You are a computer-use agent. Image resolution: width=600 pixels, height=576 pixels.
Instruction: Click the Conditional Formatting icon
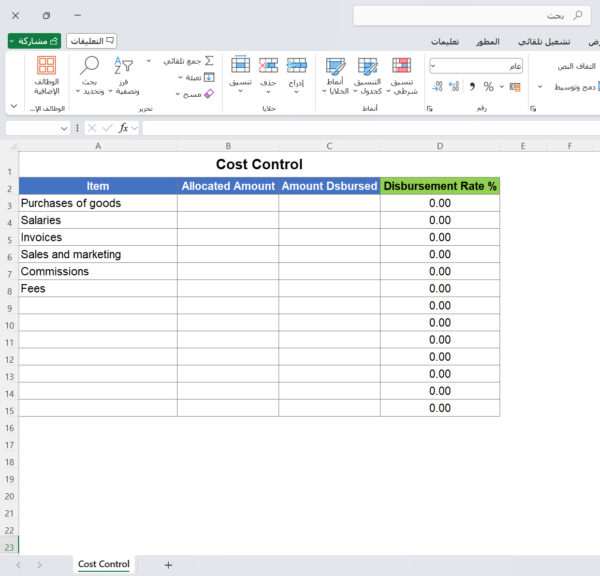[x=401, y=67]
